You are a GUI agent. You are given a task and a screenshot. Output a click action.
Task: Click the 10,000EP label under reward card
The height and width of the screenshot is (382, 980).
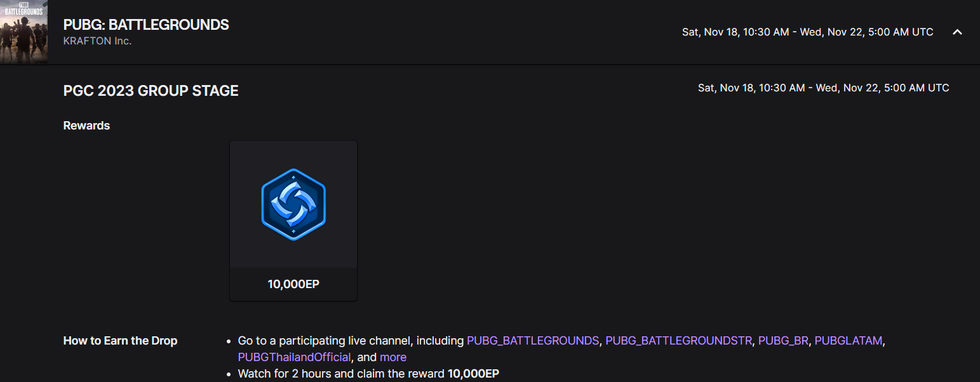pos(293,284)
